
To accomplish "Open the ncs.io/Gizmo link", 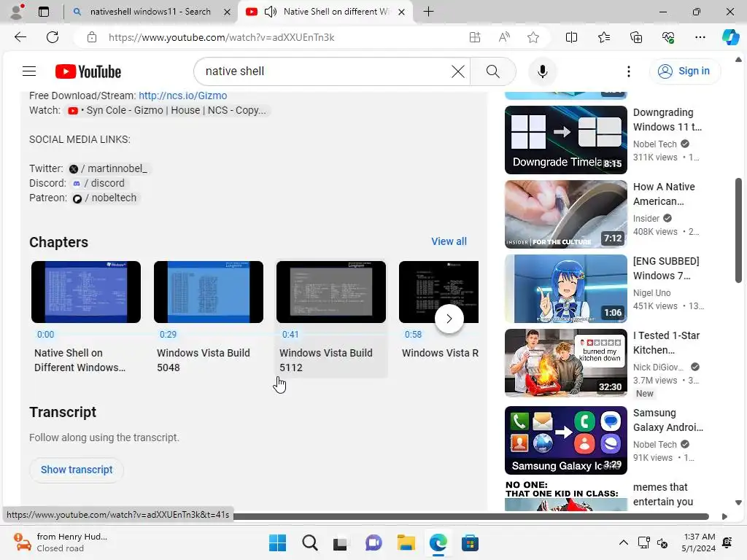I will point(182,96).
